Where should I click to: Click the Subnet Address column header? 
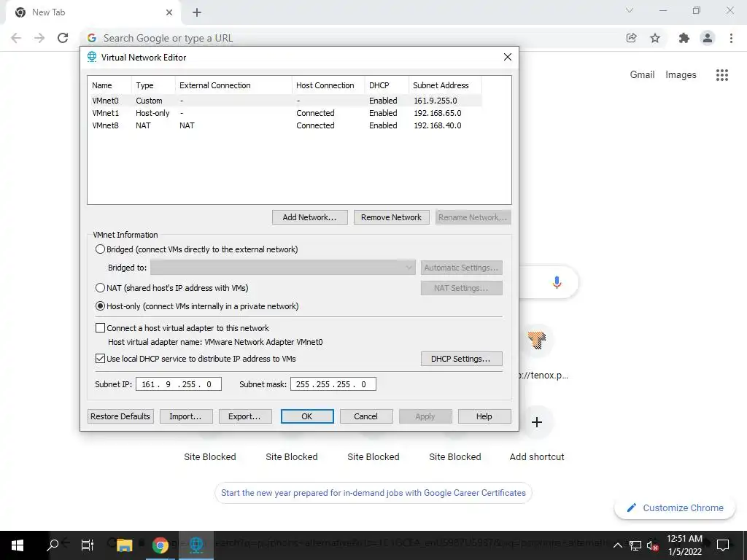point(445,85)
